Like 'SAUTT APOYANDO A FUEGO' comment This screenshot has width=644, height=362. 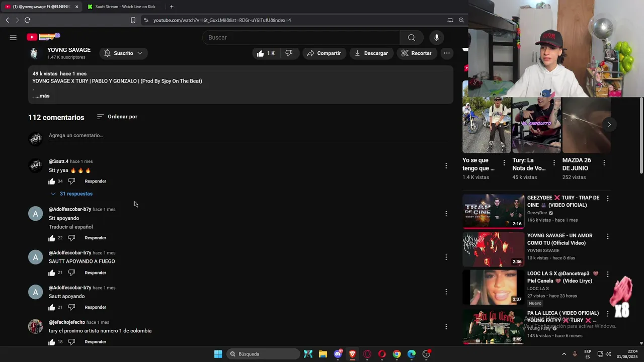[52, 273]
